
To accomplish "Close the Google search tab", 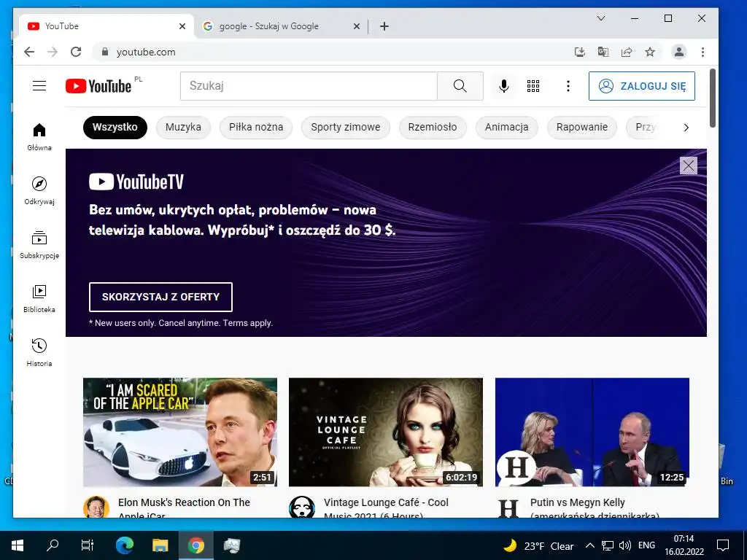I will pos(356,26).
